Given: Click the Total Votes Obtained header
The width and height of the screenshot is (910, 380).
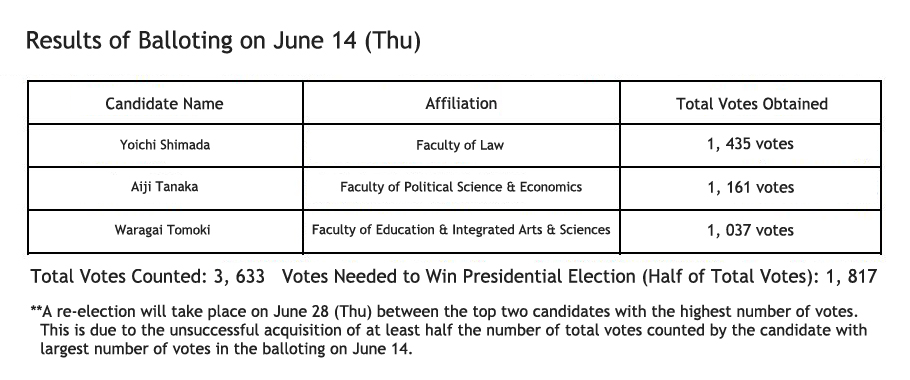Looking at the screenshot, I should [751, 103].
